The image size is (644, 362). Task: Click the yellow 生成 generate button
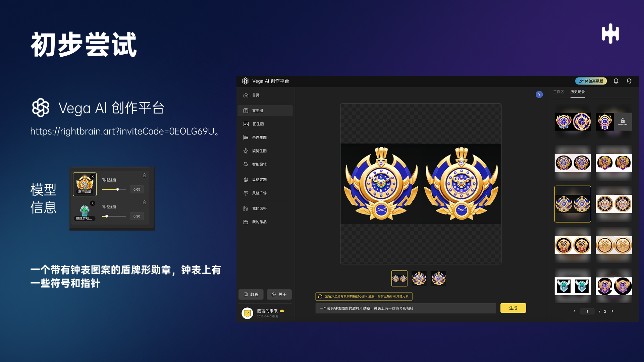point(513,308)
